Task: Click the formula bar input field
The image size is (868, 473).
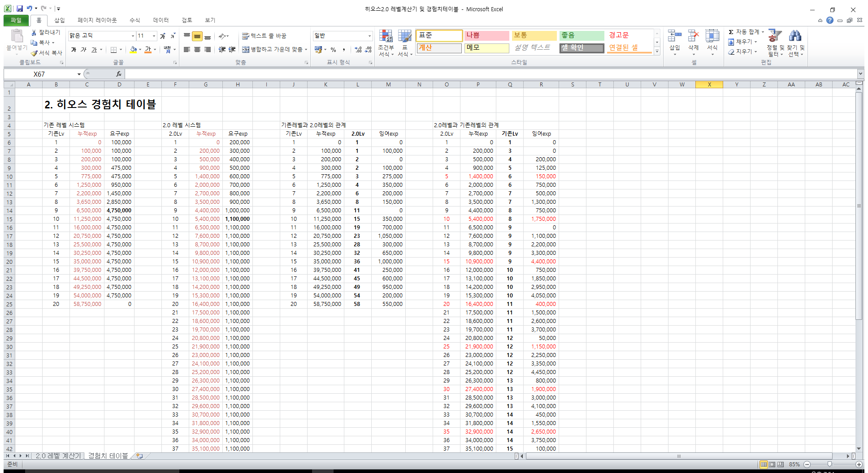Action: [490, 74]
